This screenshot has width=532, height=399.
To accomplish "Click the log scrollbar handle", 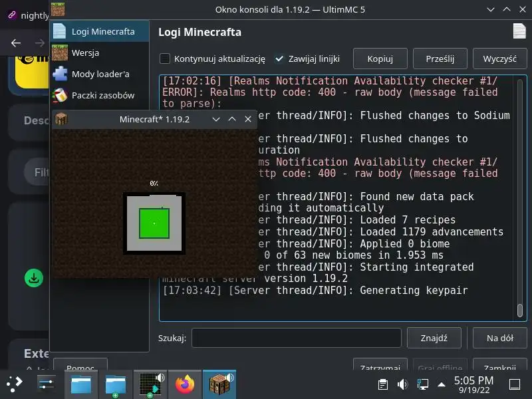I will (x=519, y=310).
